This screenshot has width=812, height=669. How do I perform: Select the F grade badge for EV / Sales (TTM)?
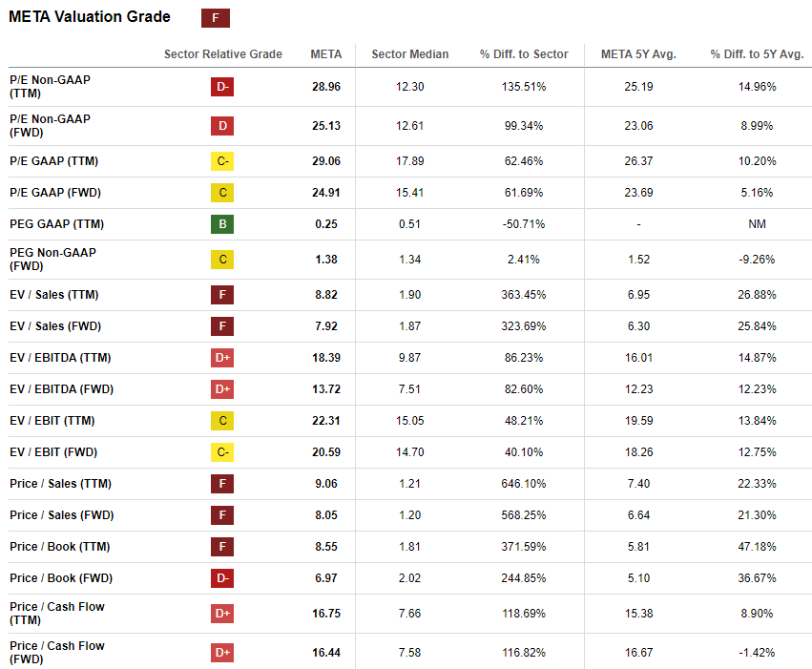222,294
